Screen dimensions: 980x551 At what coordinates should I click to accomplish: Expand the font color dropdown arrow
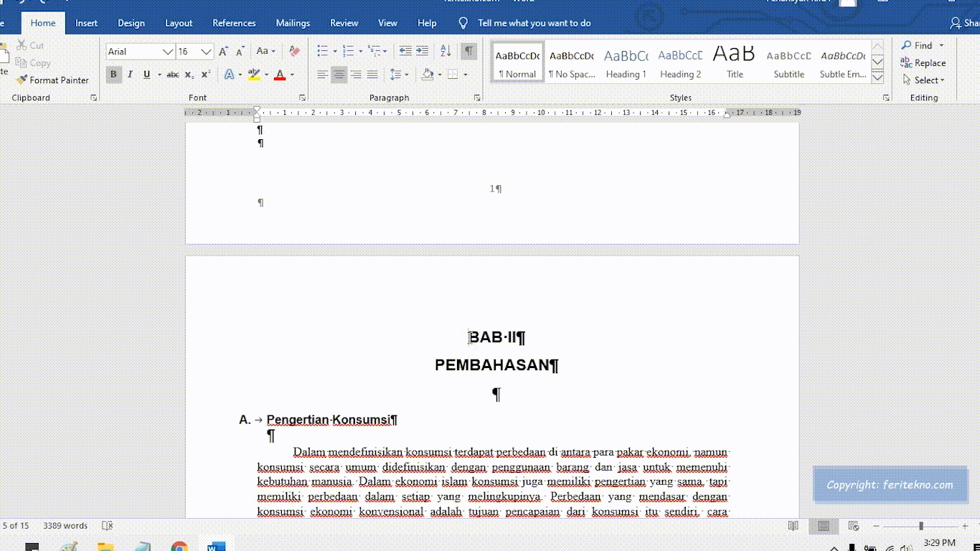pos(292,75)
